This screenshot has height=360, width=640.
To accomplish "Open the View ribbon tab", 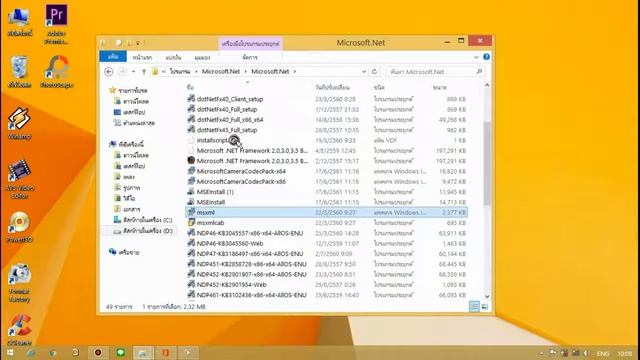I will click(x=202, y=58).
